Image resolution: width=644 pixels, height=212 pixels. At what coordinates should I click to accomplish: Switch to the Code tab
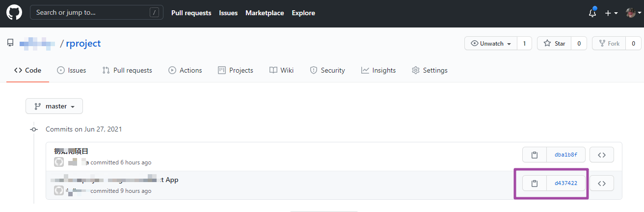point(27,70)
